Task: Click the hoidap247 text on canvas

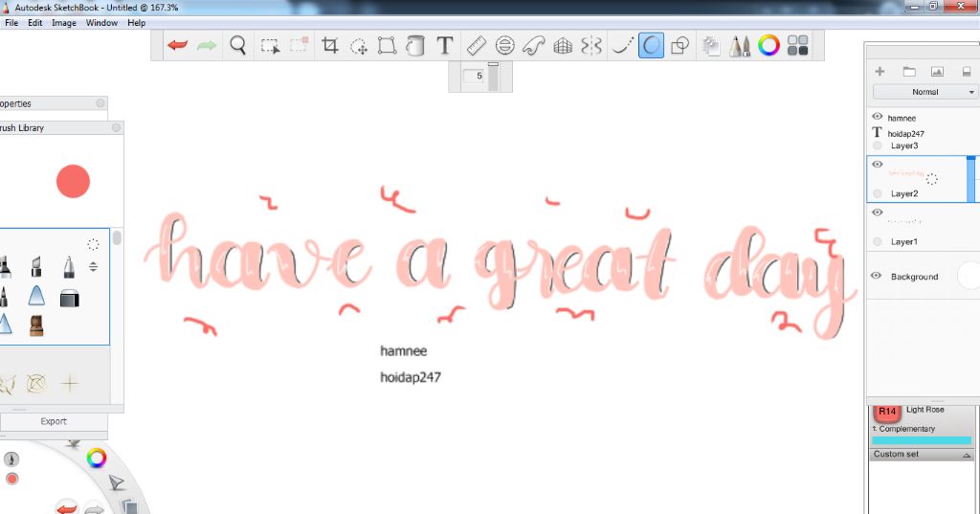Action: [x=411, y=377]
